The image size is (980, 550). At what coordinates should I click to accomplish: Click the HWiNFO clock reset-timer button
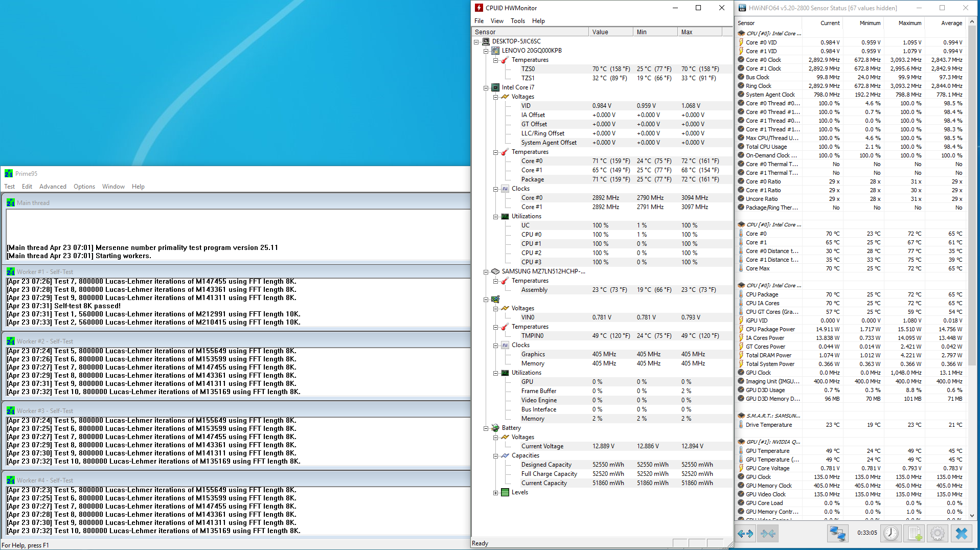click(x=891, y=533)
